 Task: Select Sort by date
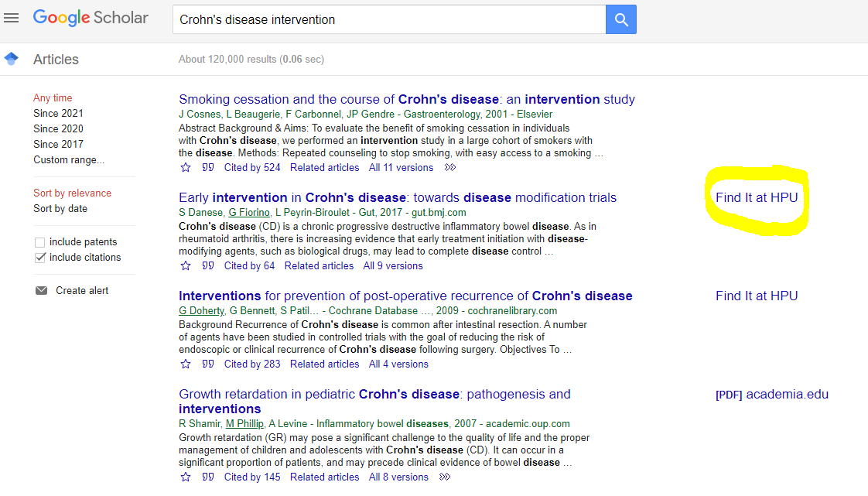[60, 209]
